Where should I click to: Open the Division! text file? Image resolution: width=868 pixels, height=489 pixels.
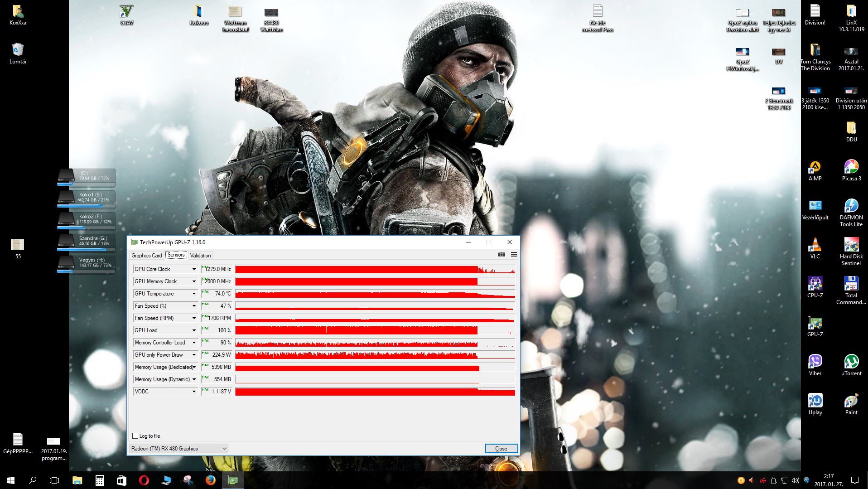[x=815, y=15]
